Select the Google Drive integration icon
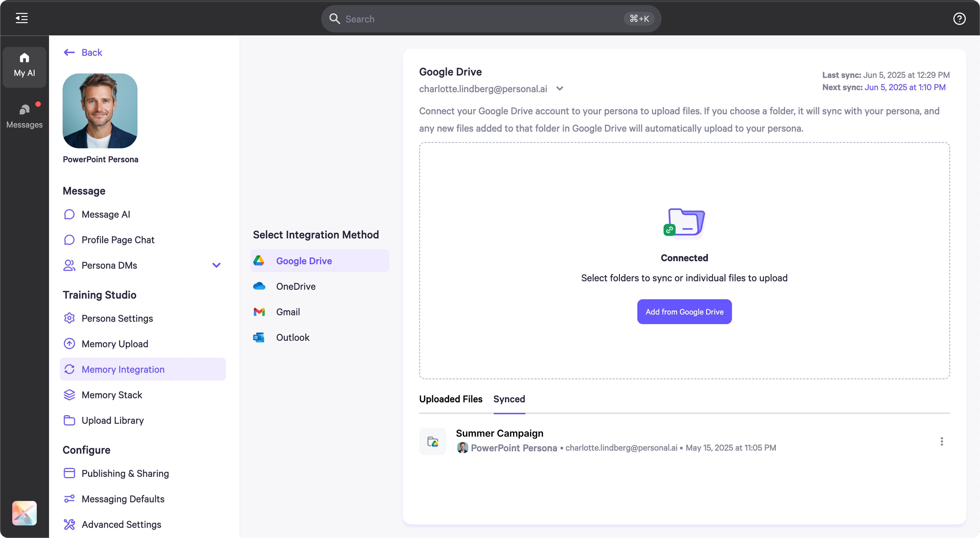 pos(259,260)
